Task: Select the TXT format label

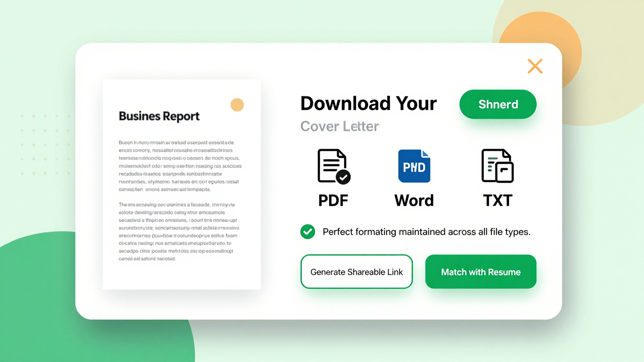Action: [x=498, y=201]
